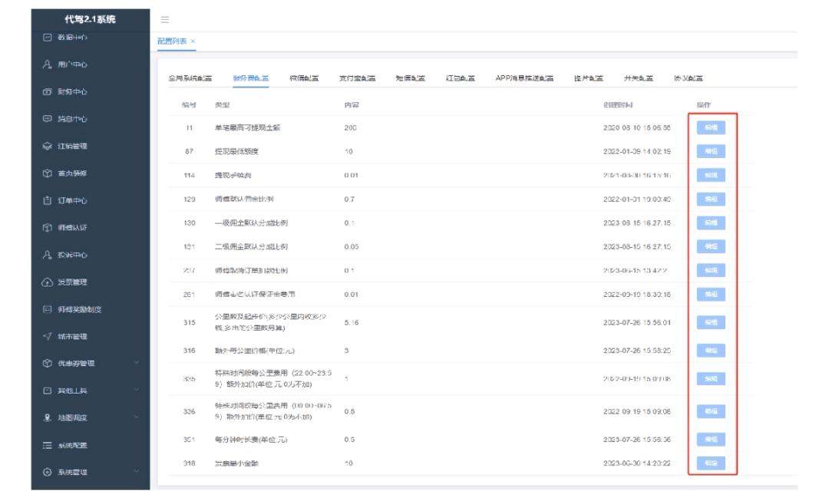829x504 pixels.
Task: Toggle the hamburger menu to collapse the sidebar
Action: (x=165, y=19)
